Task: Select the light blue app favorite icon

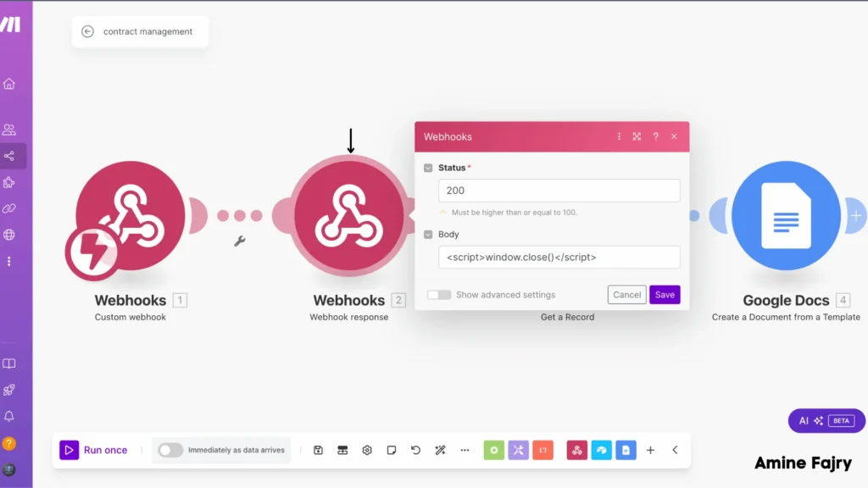Action: [601, 450]
